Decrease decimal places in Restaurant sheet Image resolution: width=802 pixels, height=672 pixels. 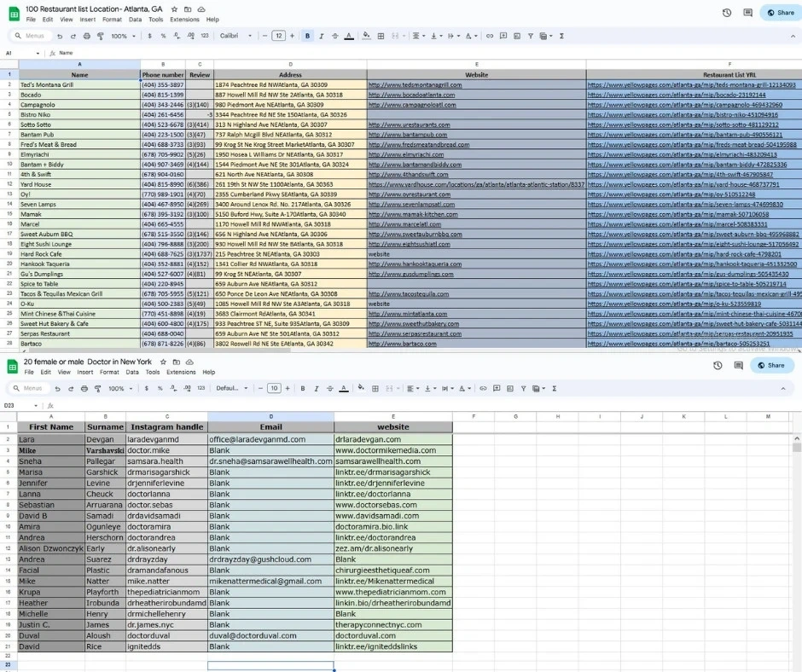click(x=177, y=36)
